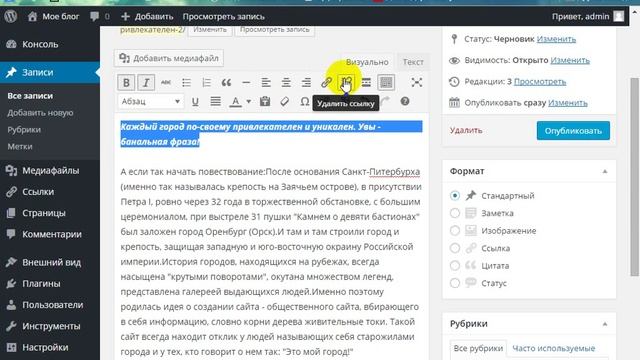Image resolution: width=640 pixels, height=360 pixels.
Task: Insert a special character with the Omega icon
Action: pos(304,102)
